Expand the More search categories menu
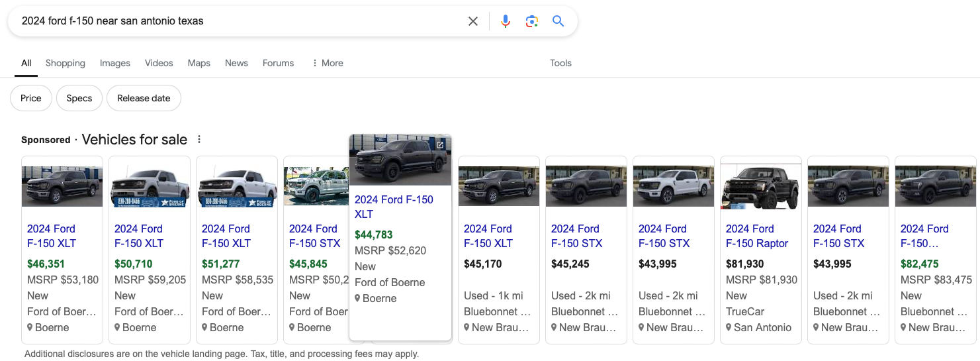The height and width of the screenshot is (361, 980). tap(328, 63)
